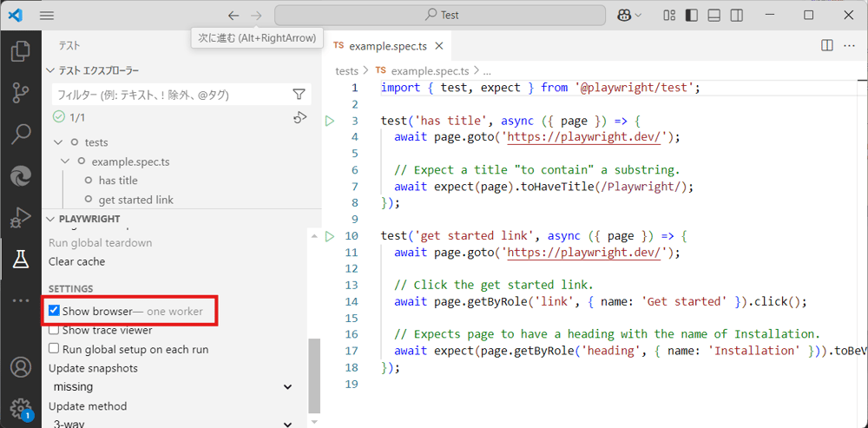Open the Microsoft Edge Tools activity icon
Image resolution: width=868 pixels, height=428 pixels.
pos(21,176)
